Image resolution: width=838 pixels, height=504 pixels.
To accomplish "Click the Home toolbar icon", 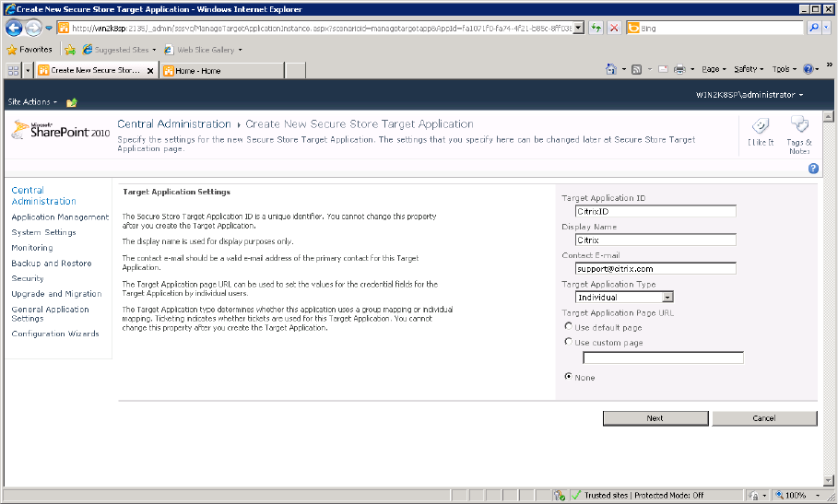I will [x=611, y=69].
